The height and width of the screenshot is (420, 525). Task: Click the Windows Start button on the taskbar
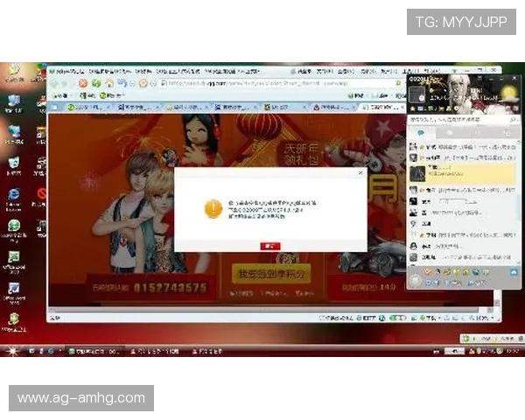12,351
